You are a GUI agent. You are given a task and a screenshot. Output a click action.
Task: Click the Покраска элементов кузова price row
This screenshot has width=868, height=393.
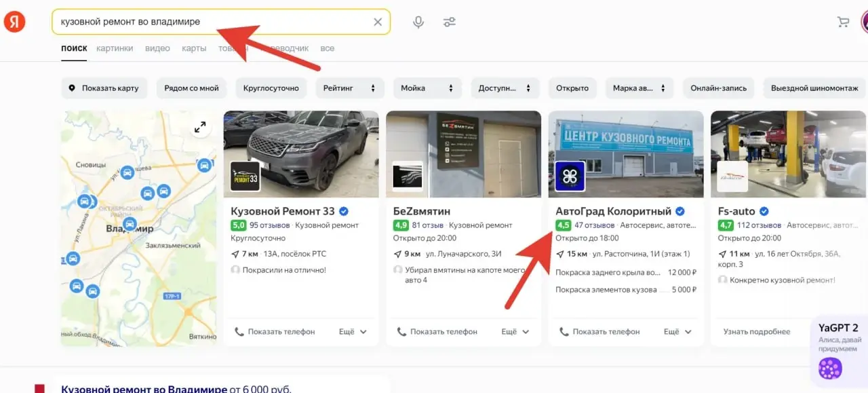[626, 290]
